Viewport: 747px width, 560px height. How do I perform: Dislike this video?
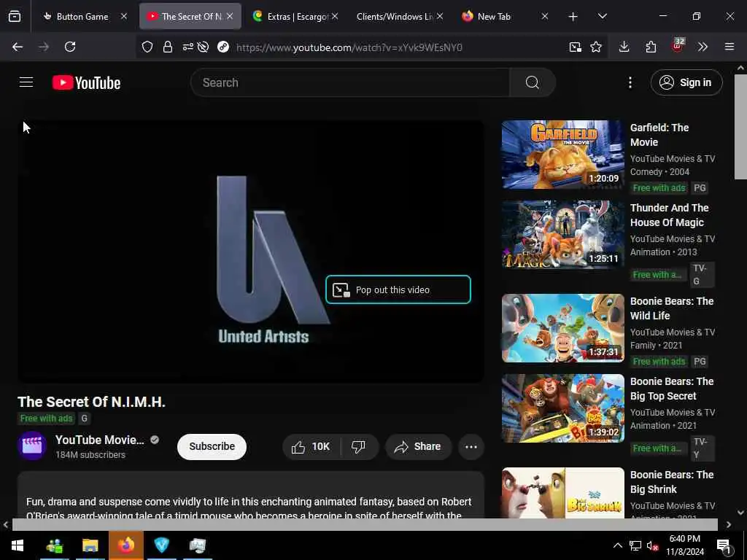click(x=358, y=447)
